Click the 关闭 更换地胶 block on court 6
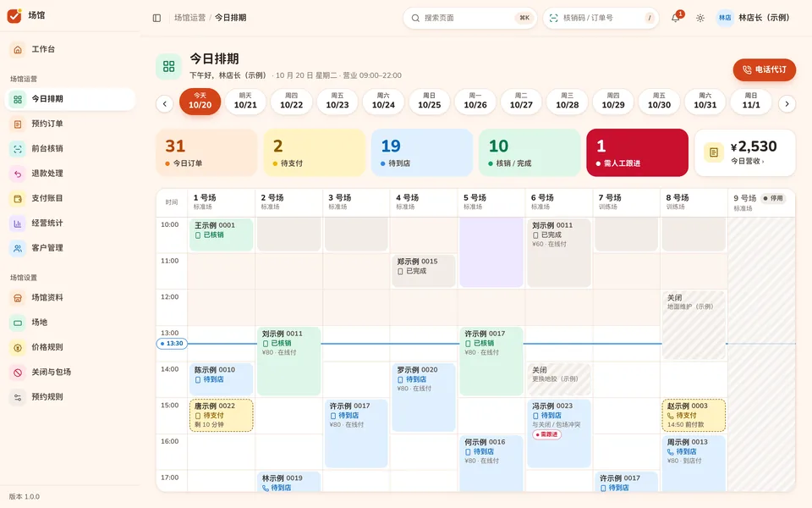This screenshot has width=812, height=508. [x=559, y=379]
